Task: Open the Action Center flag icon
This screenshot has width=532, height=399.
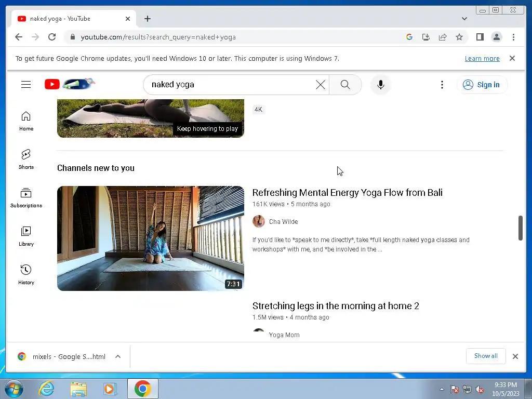Action: click(454, 390)
